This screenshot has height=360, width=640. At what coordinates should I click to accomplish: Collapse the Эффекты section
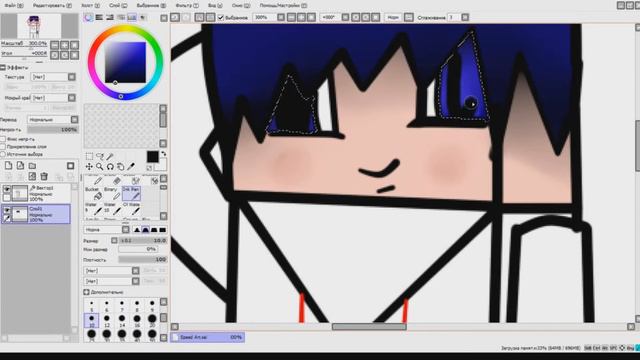tap(3, 67)
